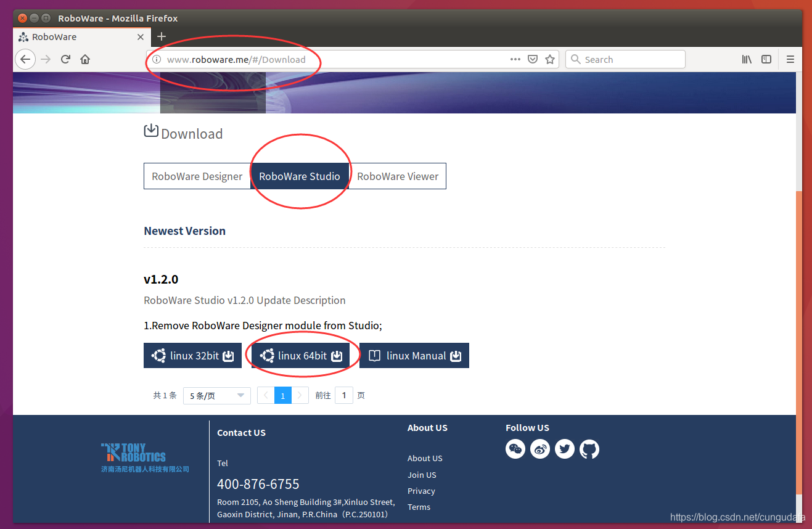
Task: Click the Newest Version heading
Action: pos(184,231)
